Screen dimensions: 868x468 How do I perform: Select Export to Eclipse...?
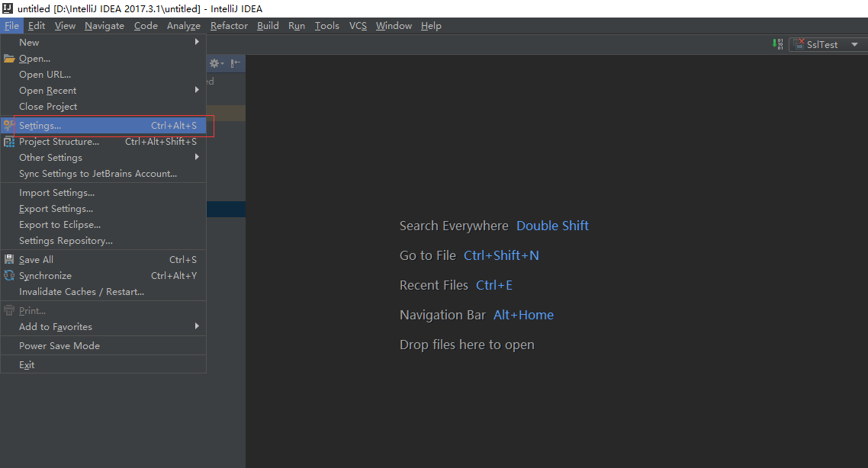(x=104, y=225)
